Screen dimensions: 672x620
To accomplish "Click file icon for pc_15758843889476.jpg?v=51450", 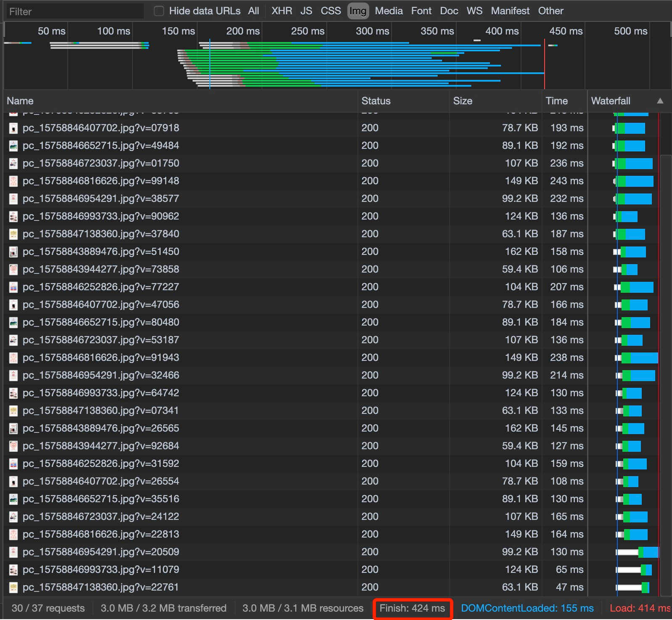I will (x=13, y=252).
